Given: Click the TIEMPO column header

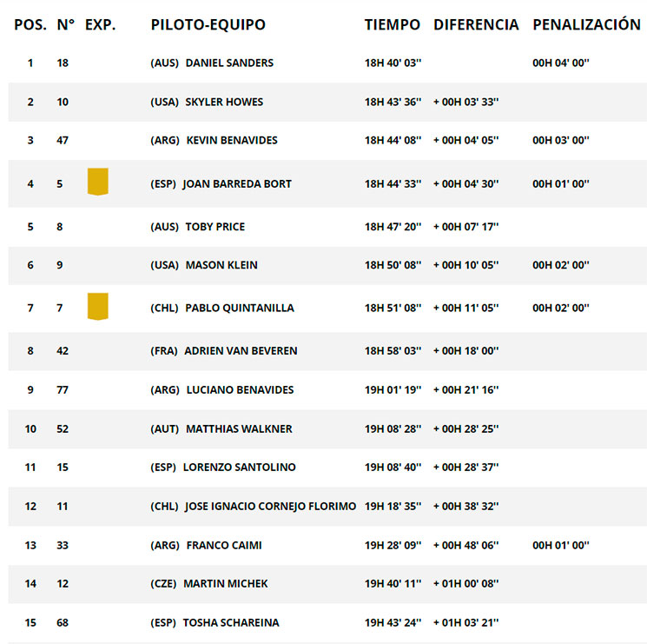Looking at the screenshot, I should pos(392,24).
